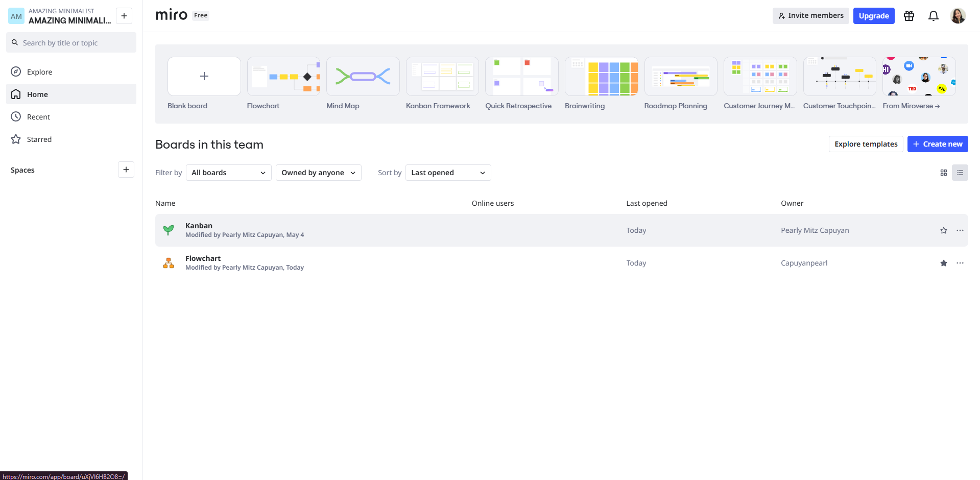Open the Owned by anyone dropdown
This screenshot has width=980, height=480.
(x=318, y=173)
